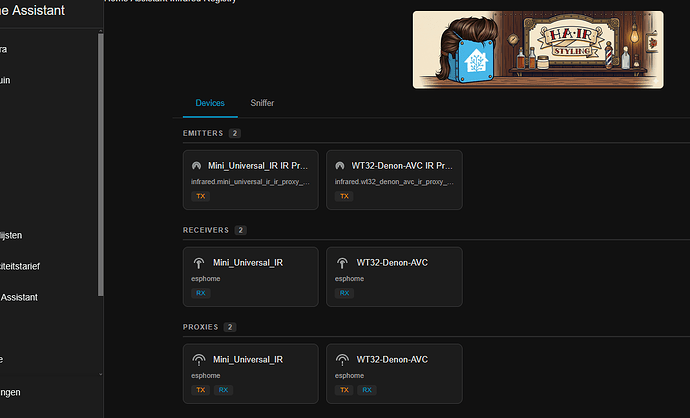Screen dimensions: 690x418
Task: Open the sidebar item ending in 'ijsten'
Action: coord(11,235)
